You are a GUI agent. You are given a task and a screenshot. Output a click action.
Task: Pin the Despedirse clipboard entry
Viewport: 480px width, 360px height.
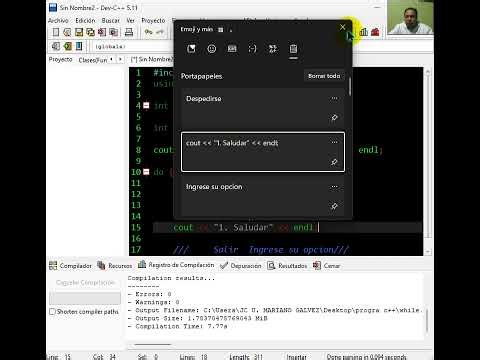tap(334, 118)
